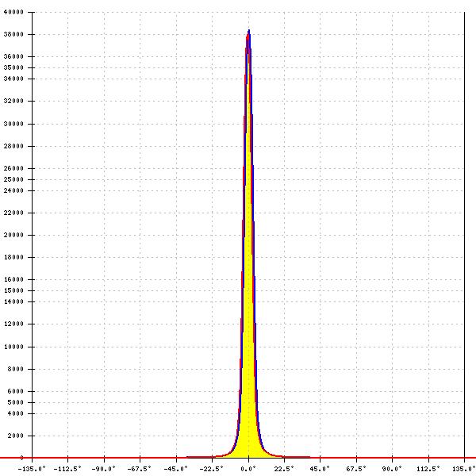
Task: Click the 112.5° x-axis label
Action: (x=428, y=469)
